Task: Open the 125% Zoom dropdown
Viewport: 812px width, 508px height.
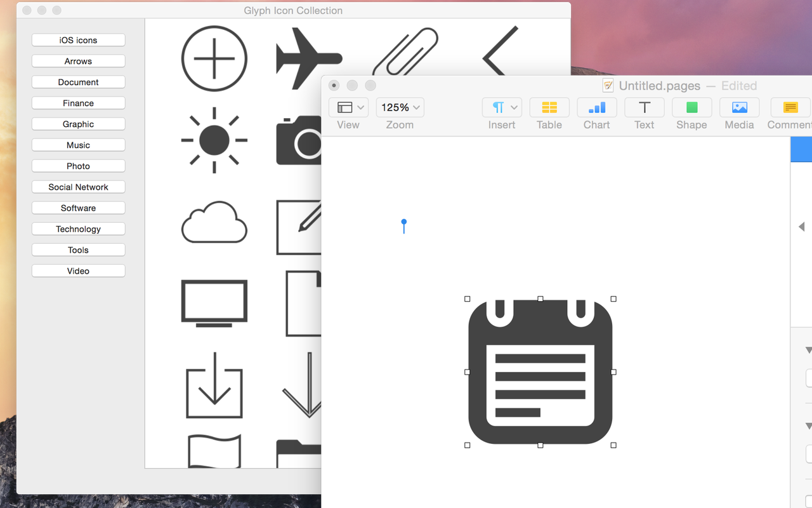Action: [400, 107]
